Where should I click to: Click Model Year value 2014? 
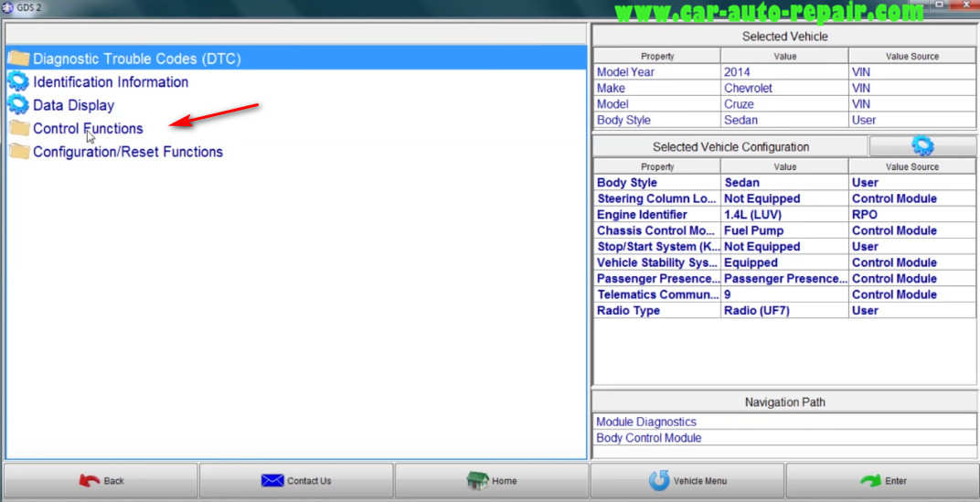pos(784,72)
